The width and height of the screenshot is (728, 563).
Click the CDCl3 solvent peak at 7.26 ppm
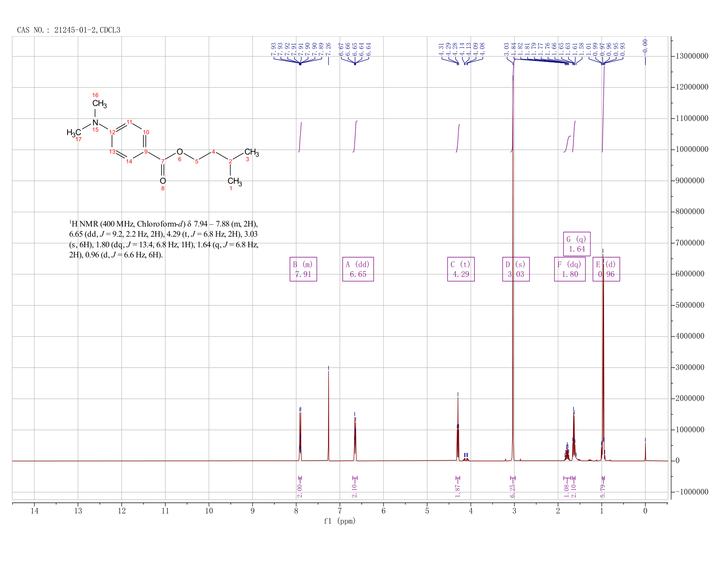328,415
